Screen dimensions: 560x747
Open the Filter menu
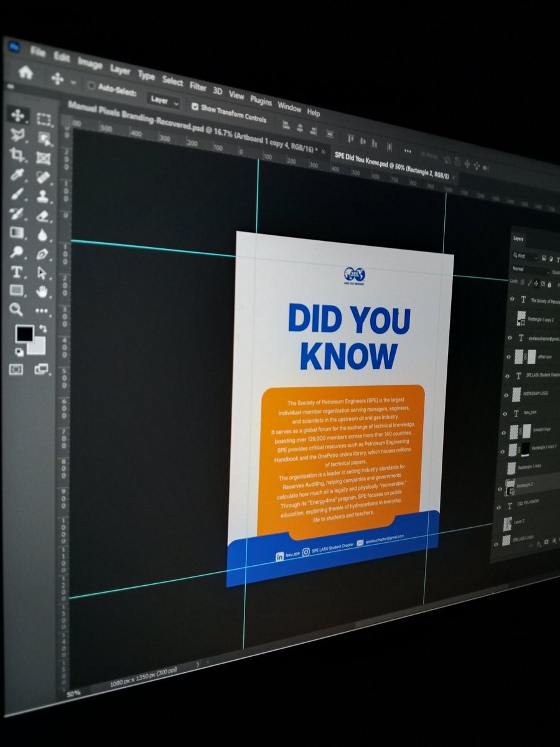(x=198, y=87)
